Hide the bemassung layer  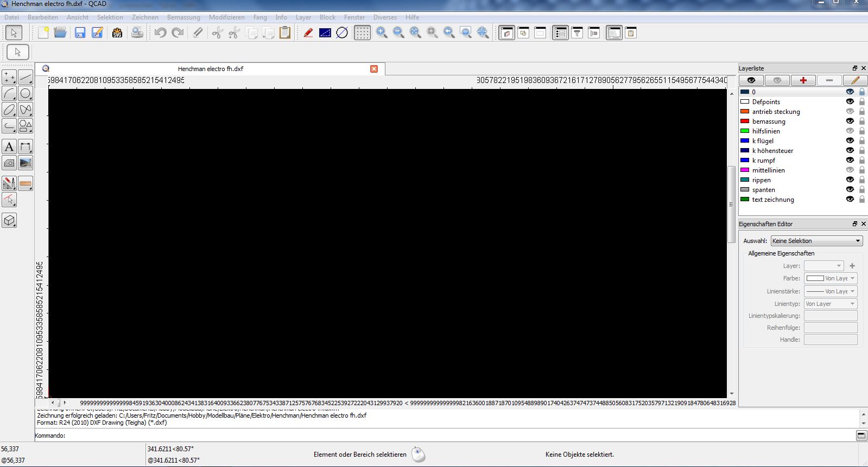[850, 121]
